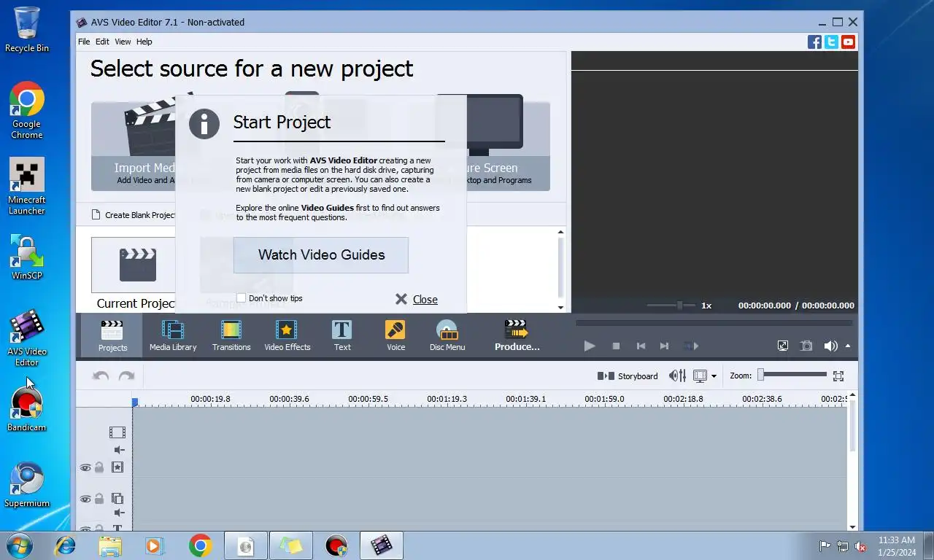Image resolution: width=934 pixels, height=560 pixels.
Task: Select Minecraft Launcher desktop icon
Action: (27, 186)
